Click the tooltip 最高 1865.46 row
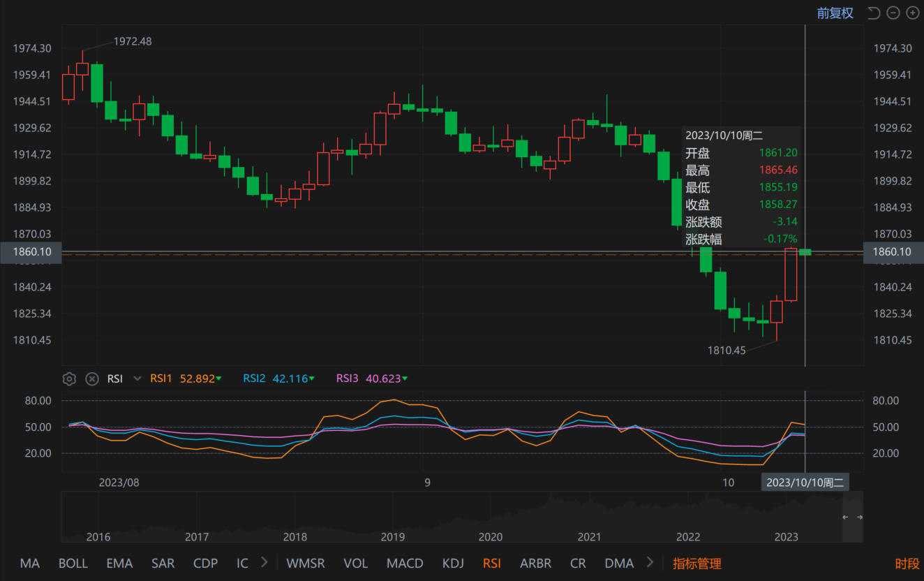Screen dimensions: 924x581 (x=741, y=170)
